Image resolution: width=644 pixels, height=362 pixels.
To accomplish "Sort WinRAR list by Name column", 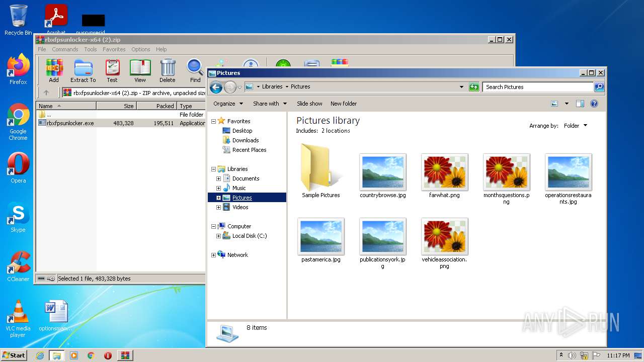I will (x=66, y=106).
